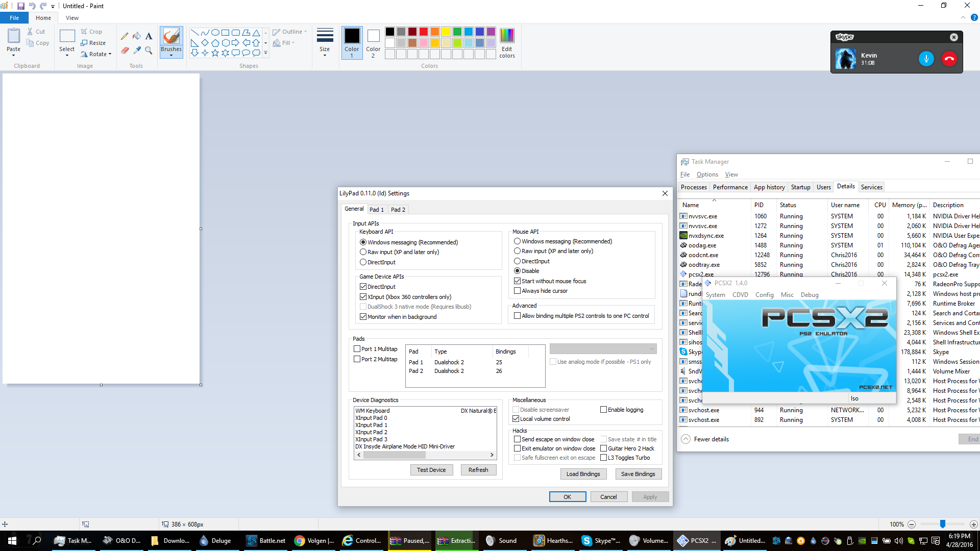
Task: Click the Load Bindings button
Action: point(583,474)
